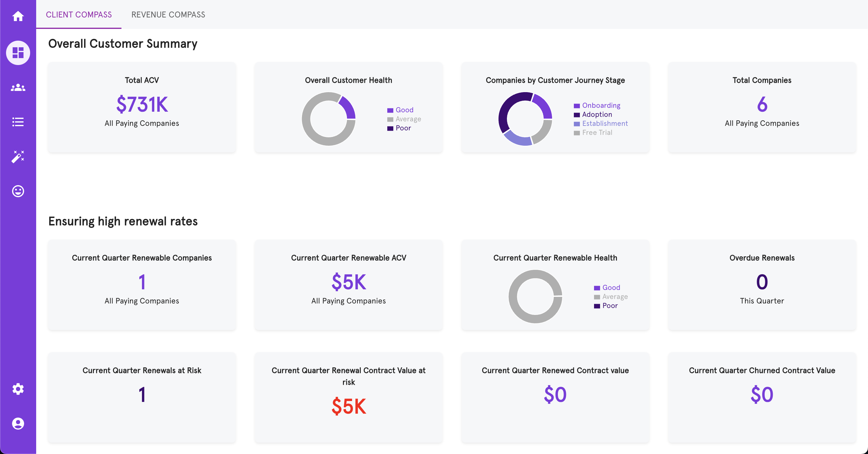Click the Customer Journey Stage donut chart
The height and width of the screenshot is (454, 868).
[x=525, y=119]
